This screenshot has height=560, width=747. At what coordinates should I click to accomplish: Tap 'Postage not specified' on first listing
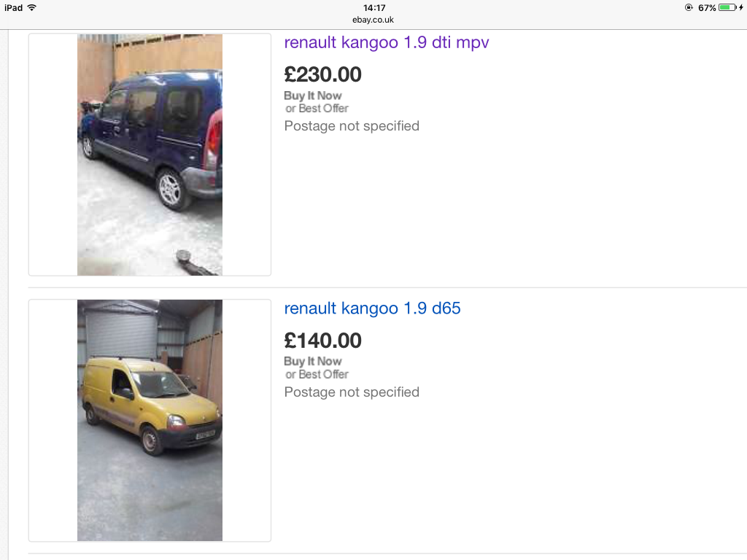(x=352, y=126)
